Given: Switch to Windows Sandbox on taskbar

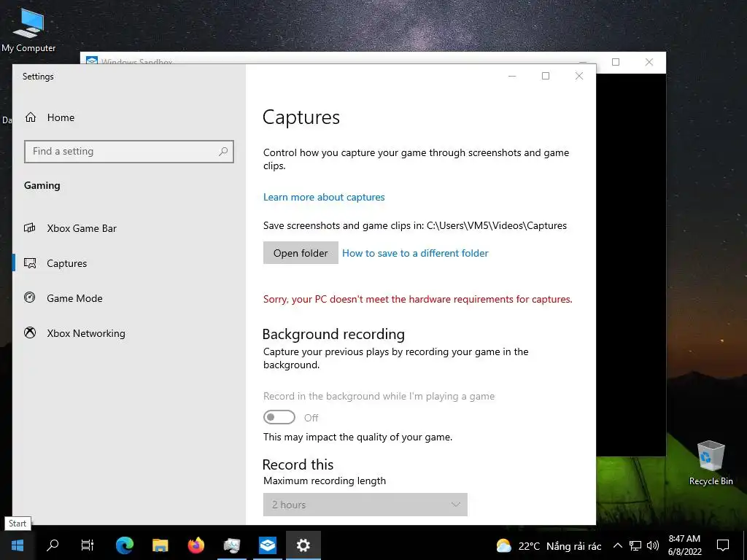Looking at the screenshot, I should (267, 545).
